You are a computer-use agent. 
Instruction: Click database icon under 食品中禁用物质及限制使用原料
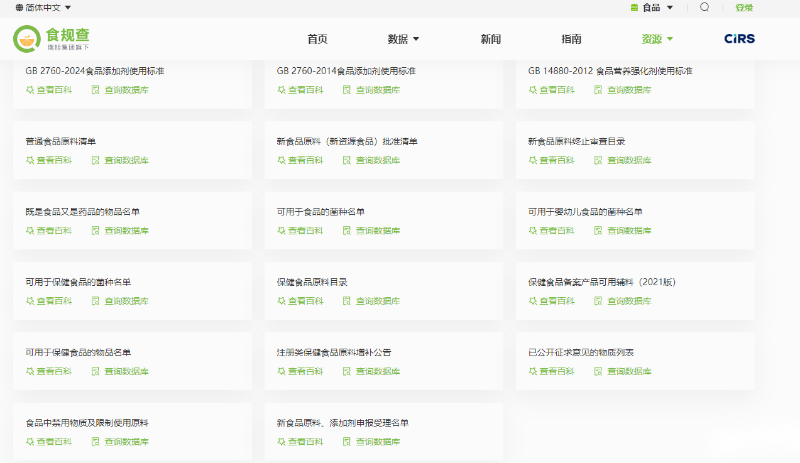tap(95, 442)
